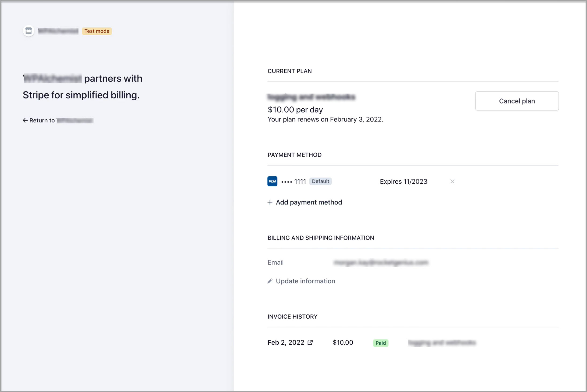Viewport: 587px width, 392px height.
Task: Click the pencil edit icon
Action: [x=270, y=281]
